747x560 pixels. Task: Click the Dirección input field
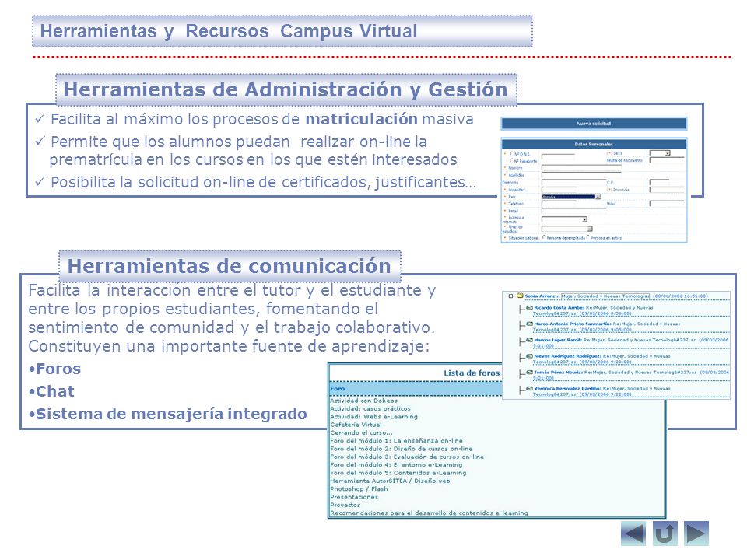(x=574, y=182)
